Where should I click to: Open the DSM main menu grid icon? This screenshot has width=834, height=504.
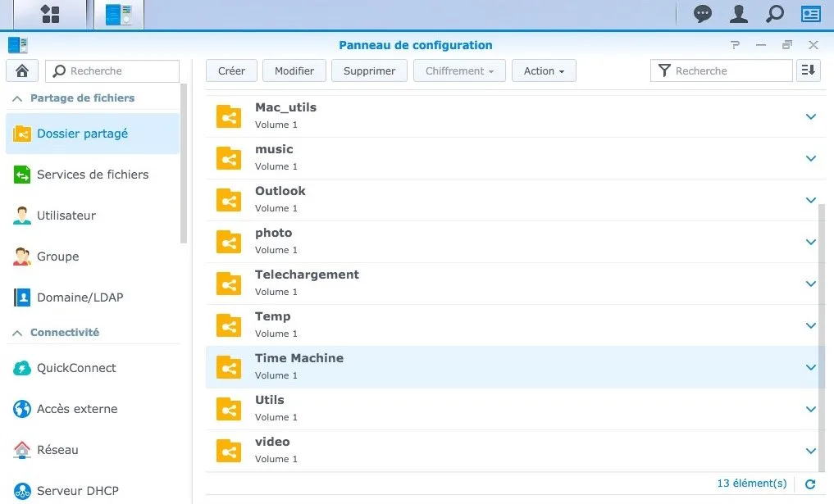point(50,14)
